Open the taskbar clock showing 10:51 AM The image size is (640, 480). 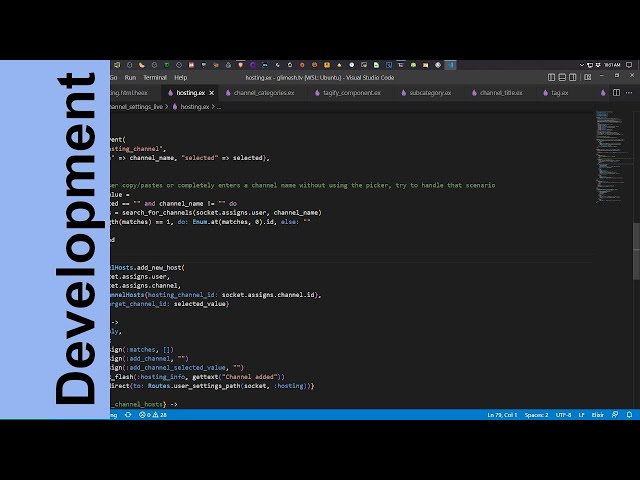coord(611,65)
